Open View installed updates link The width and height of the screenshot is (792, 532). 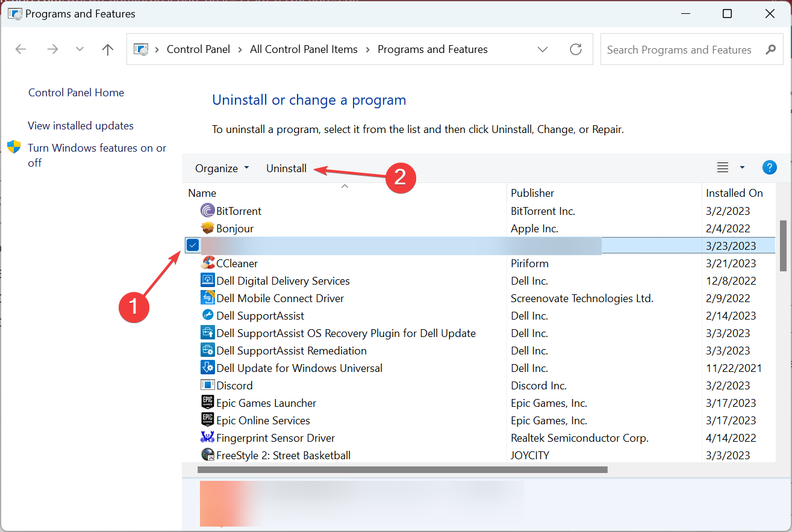[80, 125]
